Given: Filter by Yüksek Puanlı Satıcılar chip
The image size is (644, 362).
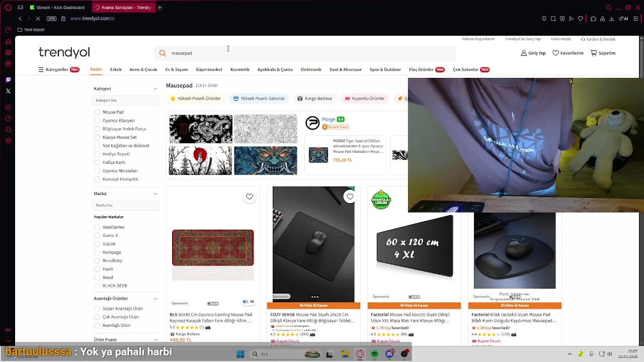Looking at the screenshot, I should tap(259, 99).
